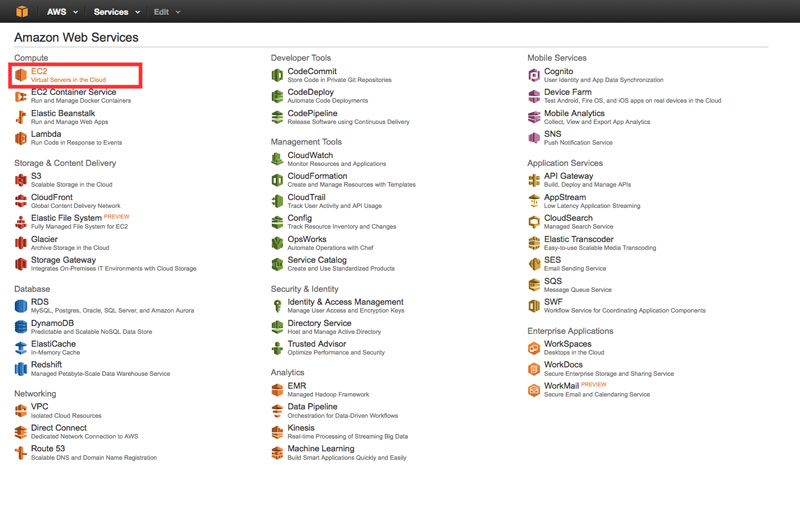
Task: Click the Machine Learning icon
Action: [x=277, y=452]
